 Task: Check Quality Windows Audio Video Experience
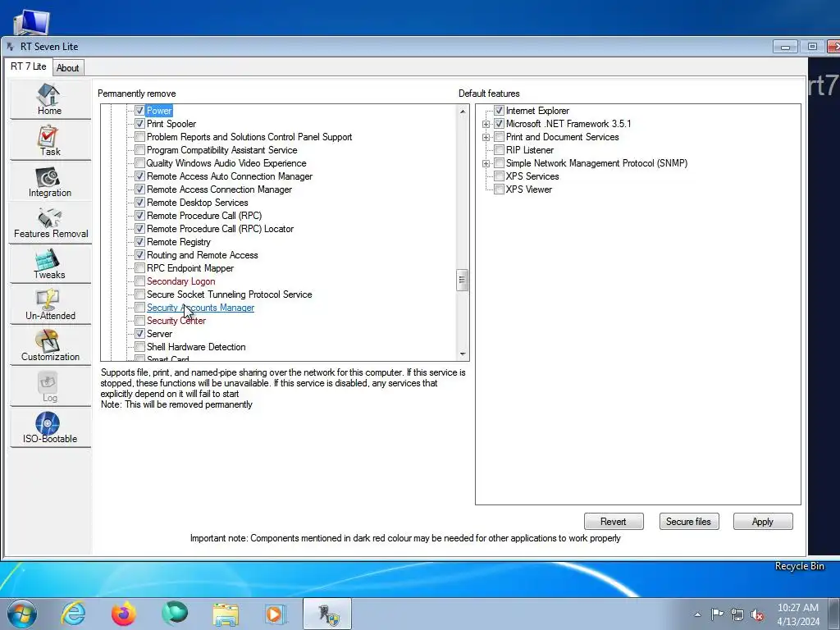point(139,163)
